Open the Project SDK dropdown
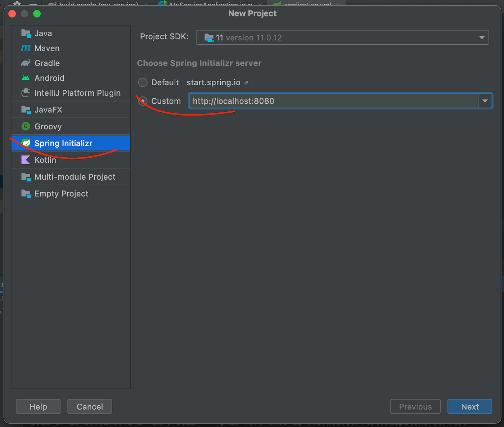This screenshot has height=427, width=504. (482, 37)
